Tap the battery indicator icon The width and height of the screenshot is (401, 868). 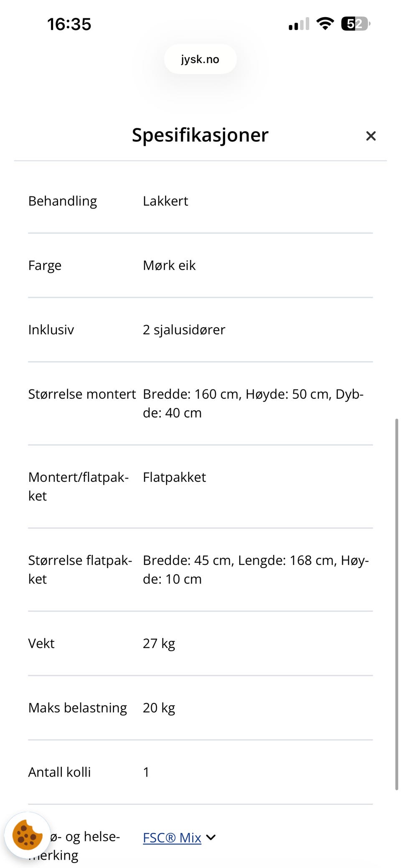pyautogui.click(x=355, y=24)
